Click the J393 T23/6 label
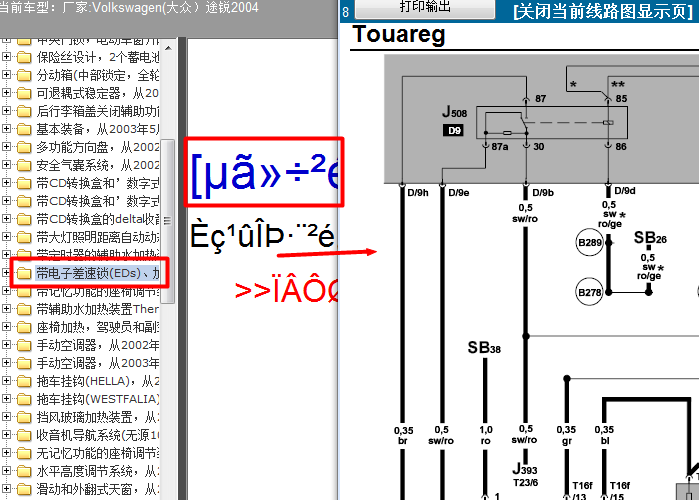 525,475
